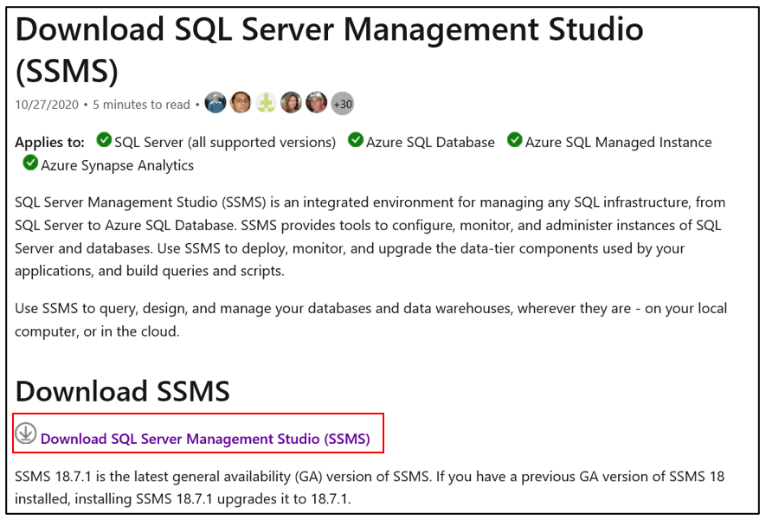Open the fourth contributor avatar

[291, 103]
